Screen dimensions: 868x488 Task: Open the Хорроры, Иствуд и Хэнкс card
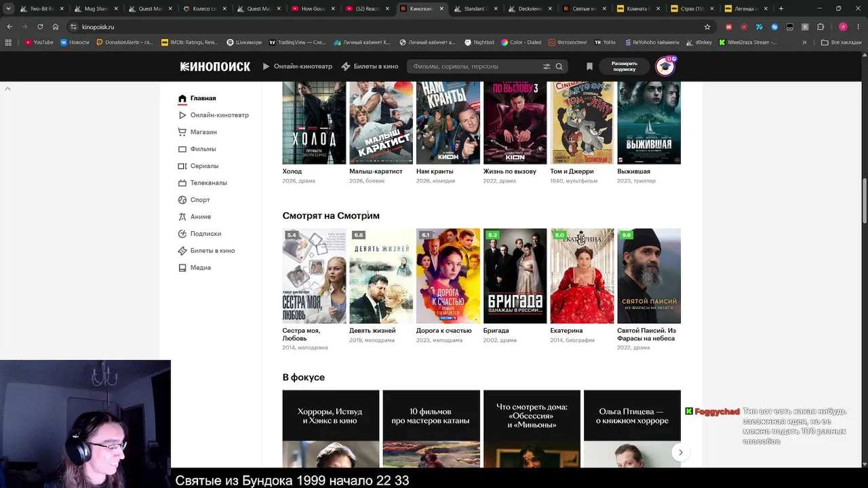(x=331, y=428)
